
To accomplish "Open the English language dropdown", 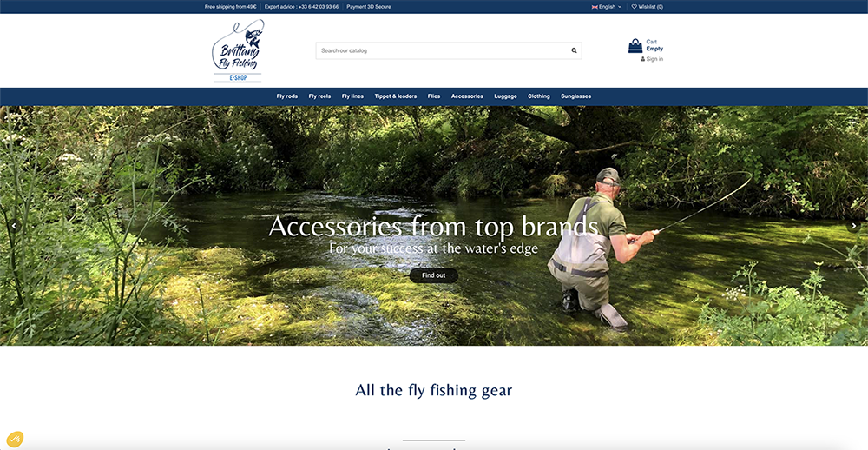I will 607,7.
